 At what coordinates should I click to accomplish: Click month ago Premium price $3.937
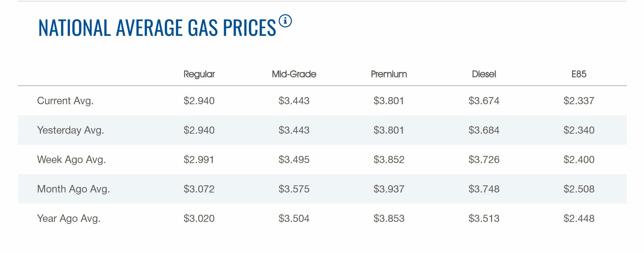click(389, 189)
